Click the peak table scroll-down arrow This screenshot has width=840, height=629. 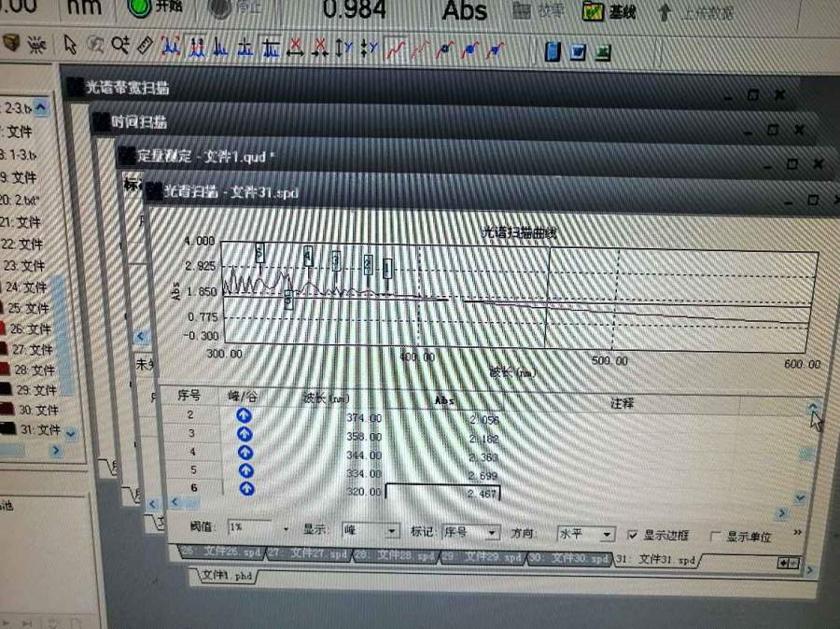800,497
